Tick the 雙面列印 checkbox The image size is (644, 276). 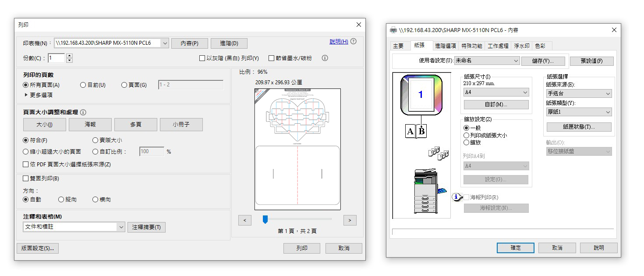pos(26,179)
